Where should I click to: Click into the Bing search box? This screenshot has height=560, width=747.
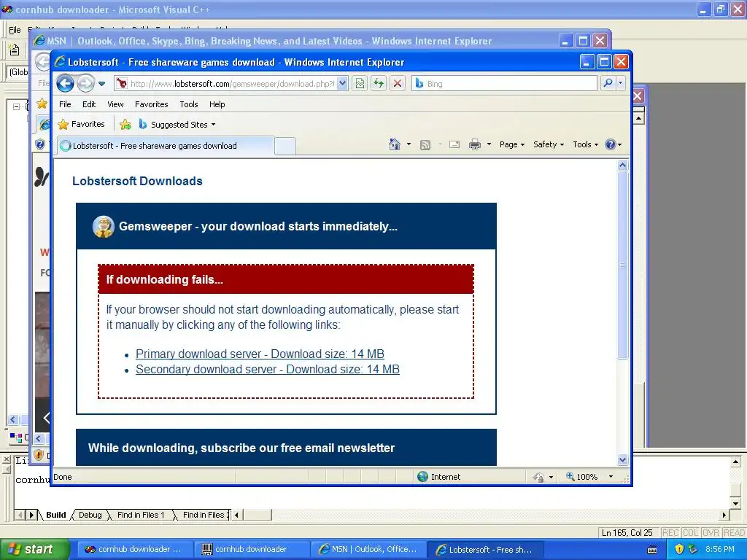[504, 84]
